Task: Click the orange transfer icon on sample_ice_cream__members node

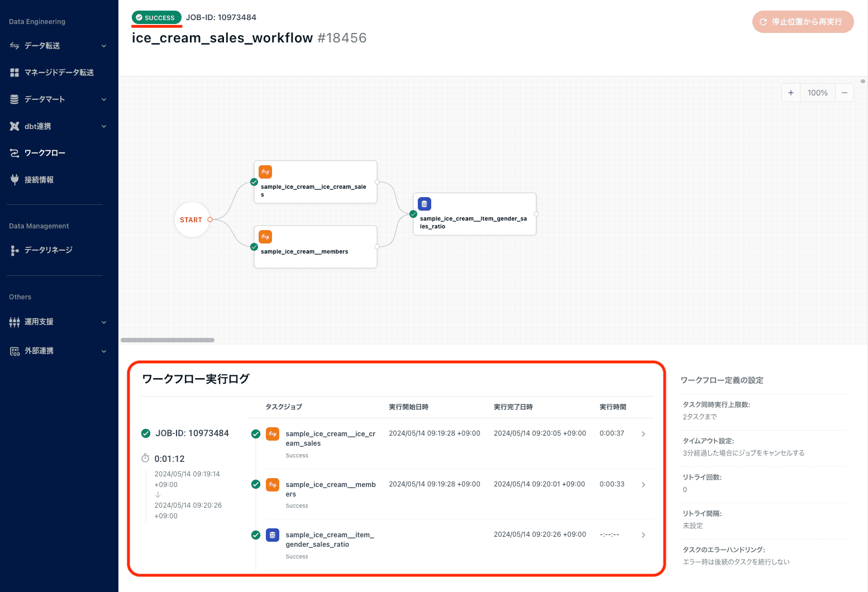Action: point(265,237)
